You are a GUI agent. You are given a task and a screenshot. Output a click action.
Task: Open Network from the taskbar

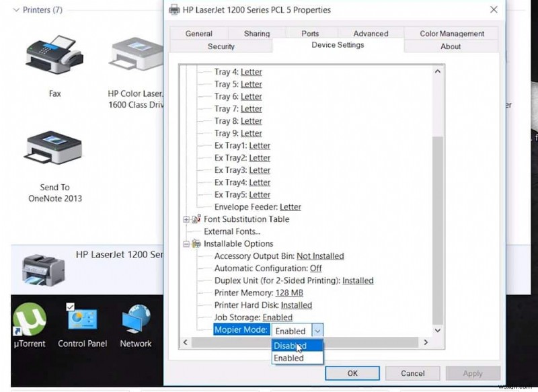click(x=136, y=316)
